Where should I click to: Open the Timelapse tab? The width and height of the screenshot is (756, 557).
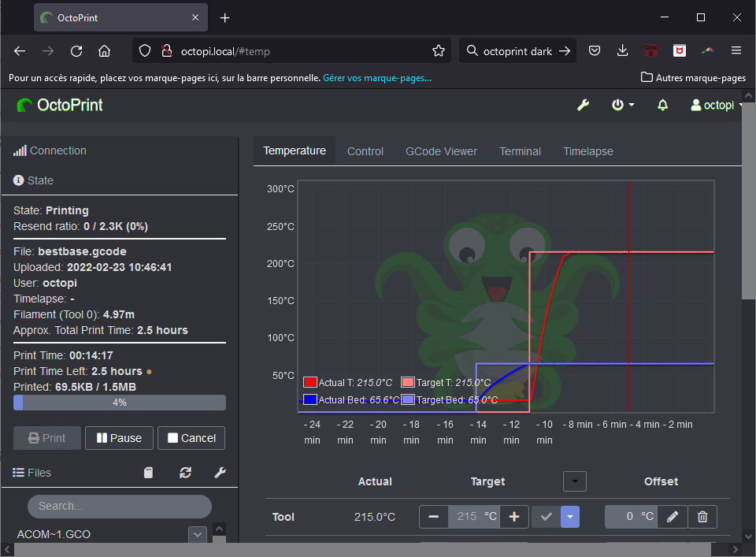coord(587,151)
